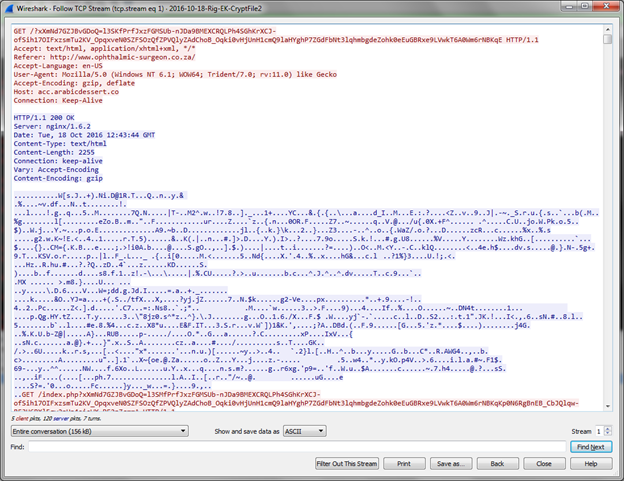Click the Back button
624x481 pixels.
click(497, 463)
